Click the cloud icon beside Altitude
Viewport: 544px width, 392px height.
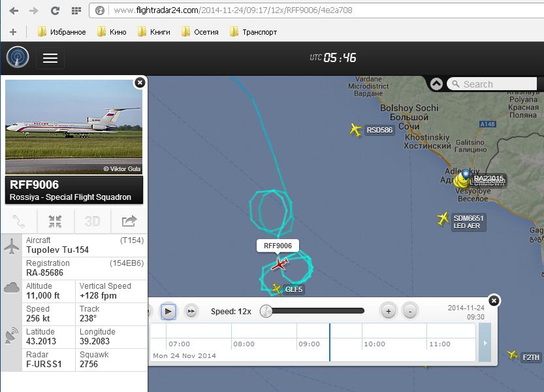point(12,288)
